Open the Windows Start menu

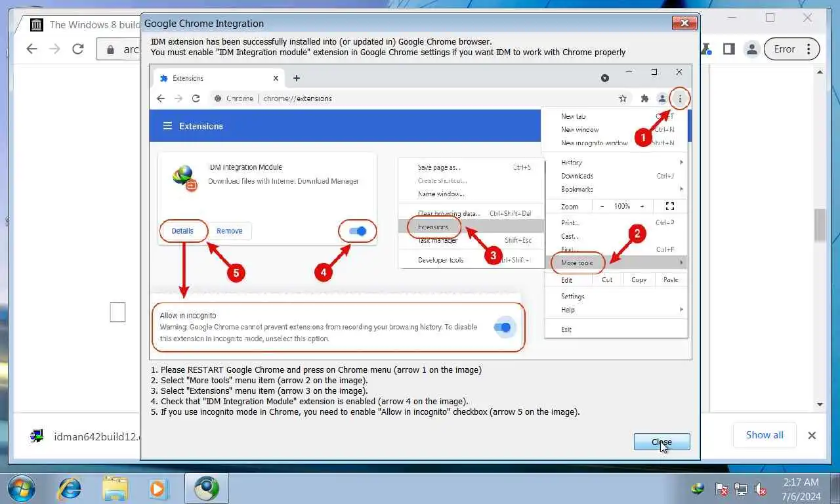(x=22, y=488)
